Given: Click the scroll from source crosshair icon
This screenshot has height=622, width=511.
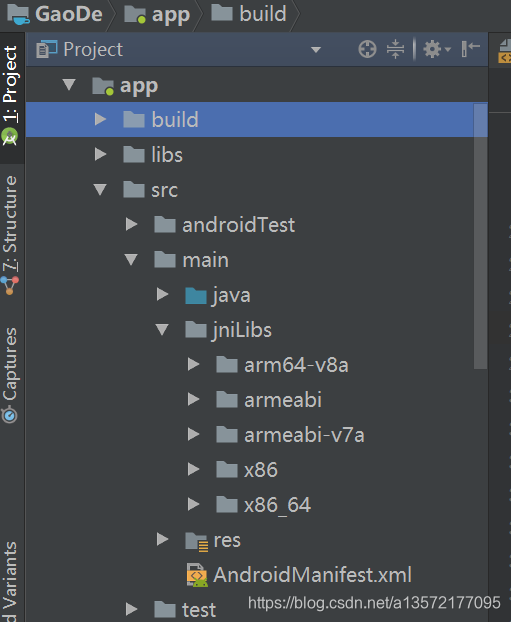Looking at the screenshot, I should (367, 50).
